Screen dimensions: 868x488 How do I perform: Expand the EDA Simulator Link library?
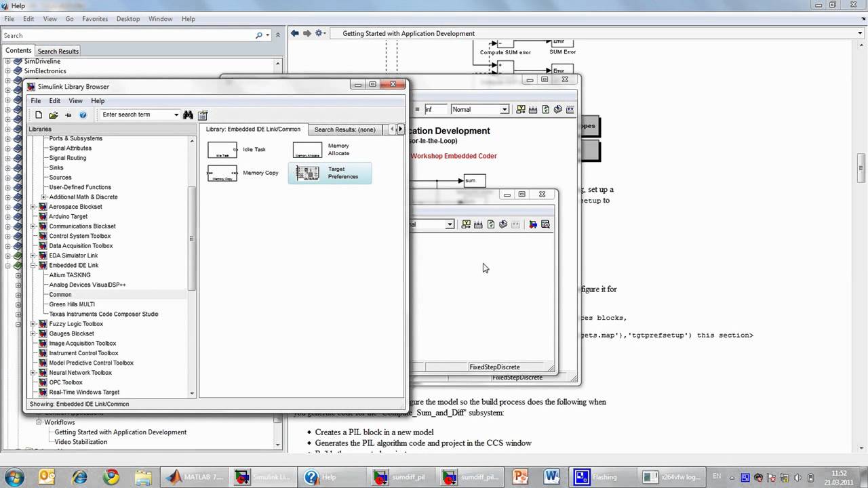point(33,256)
